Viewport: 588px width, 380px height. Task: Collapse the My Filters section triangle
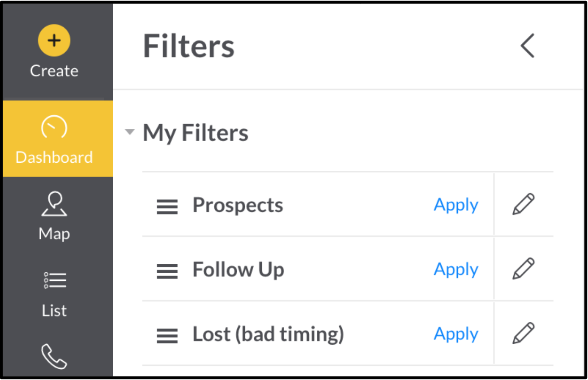pos(130,132)
